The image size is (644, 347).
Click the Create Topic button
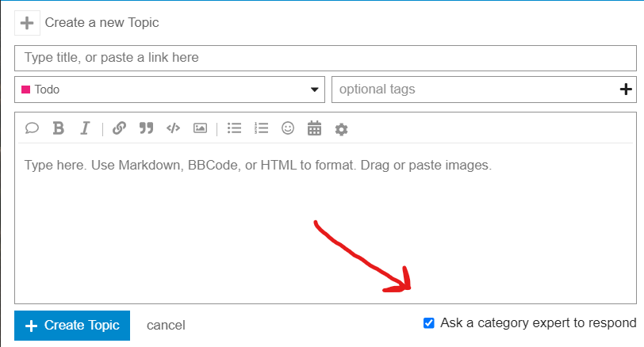[x=72, y=326]
